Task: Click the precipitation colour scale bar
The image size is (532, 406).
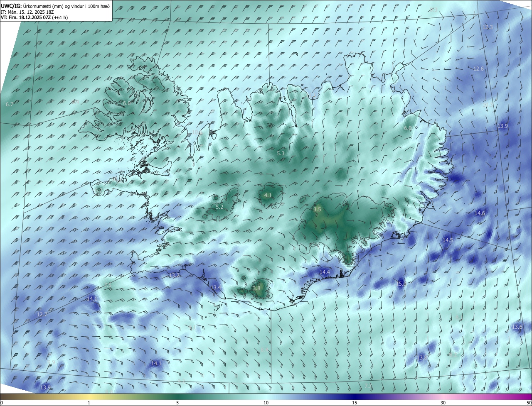Action: pyautogui.click(x=266, y=397)
